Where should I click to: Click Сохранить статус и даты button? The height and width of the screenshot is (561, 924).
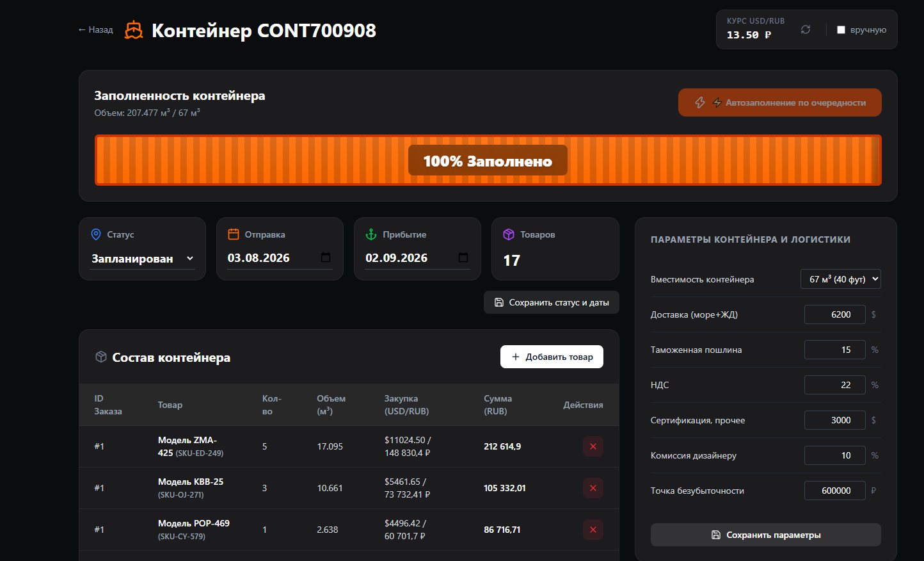pyautogui.click(x=552, y=302)
